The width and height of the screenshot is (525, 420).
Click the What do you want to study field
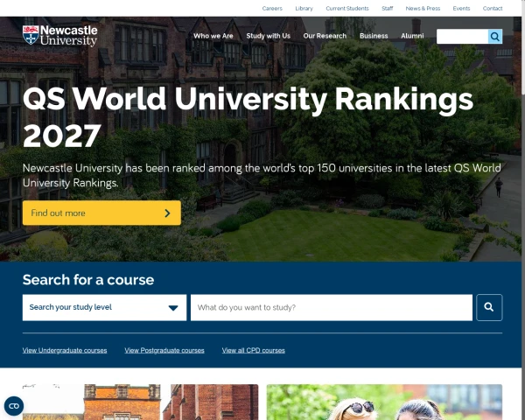332,307
